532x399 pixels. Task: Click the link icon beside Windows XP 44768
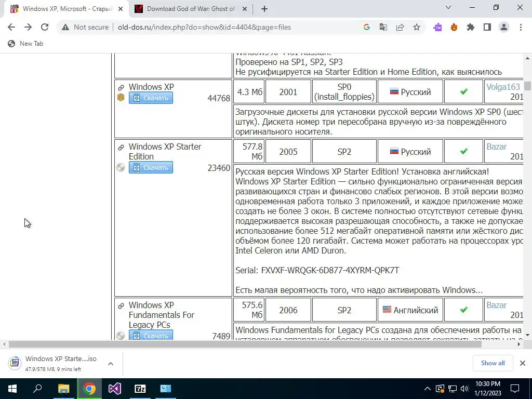(121, 87)
